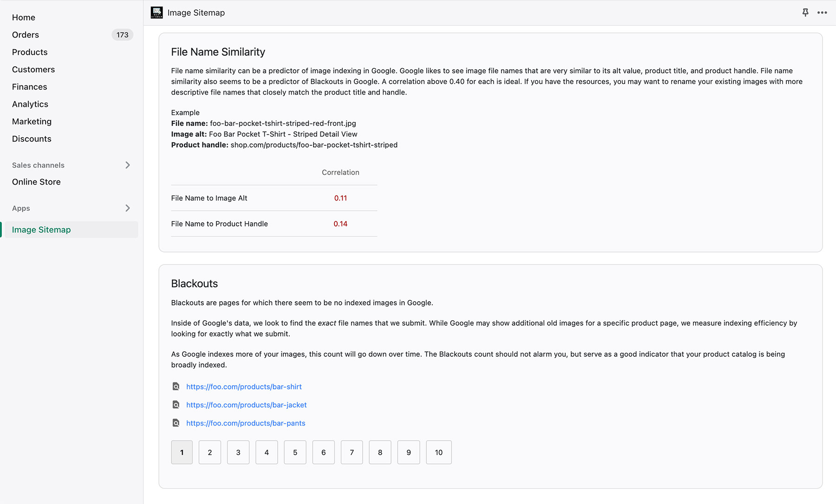Select page 5 of Blackouts list
This screenshot has width=836, height=504.
coord(295,452)
